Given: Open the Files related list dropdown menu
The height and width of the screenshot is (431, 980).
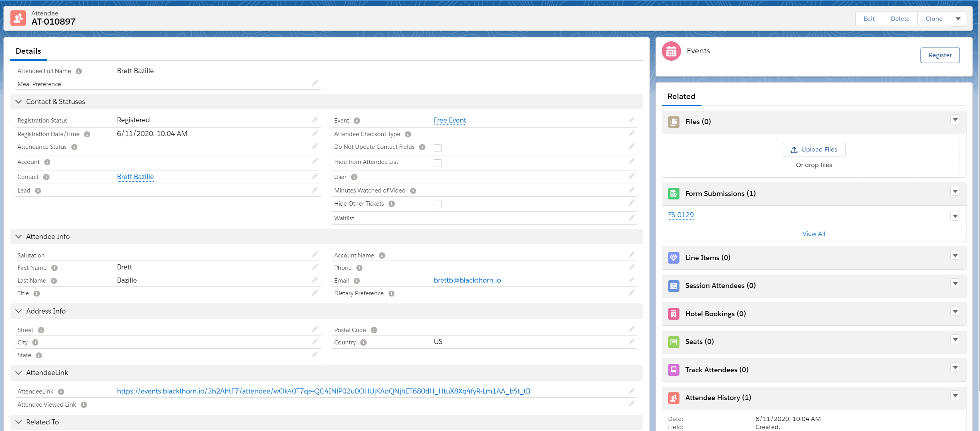Looking at the screenshot, I should (955, 120).
